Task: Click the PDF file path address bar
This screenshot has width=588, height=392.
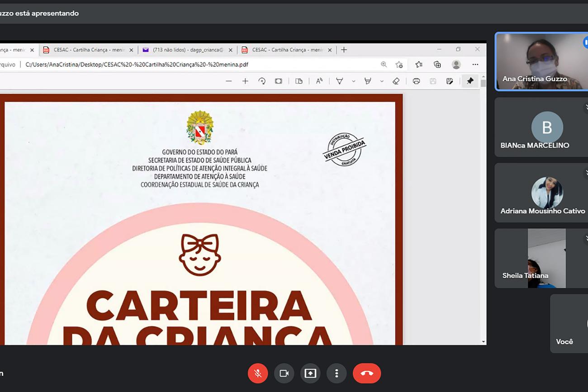Action: tap(181, 65)
